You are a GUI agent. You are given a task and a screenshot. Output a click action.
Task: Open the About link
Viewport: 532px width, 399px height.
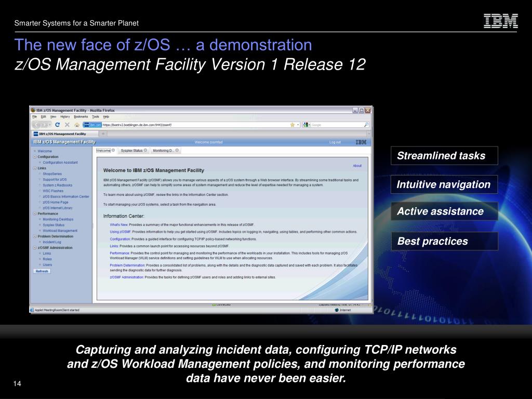357,166
